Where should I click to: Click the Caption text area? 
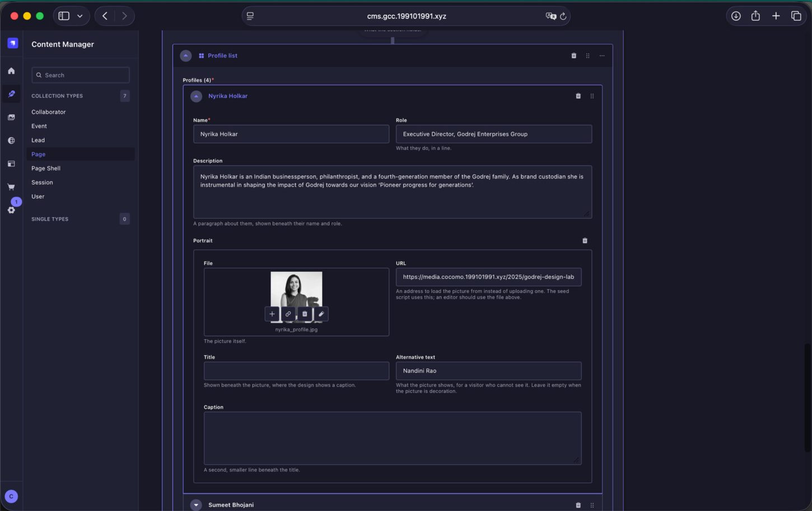[393, 438]
